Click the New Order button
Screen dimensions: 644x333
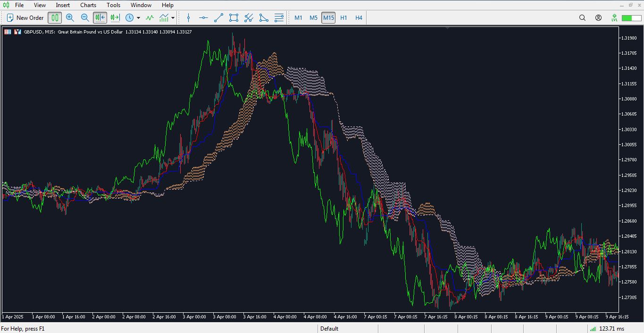[x=25, y=18]
